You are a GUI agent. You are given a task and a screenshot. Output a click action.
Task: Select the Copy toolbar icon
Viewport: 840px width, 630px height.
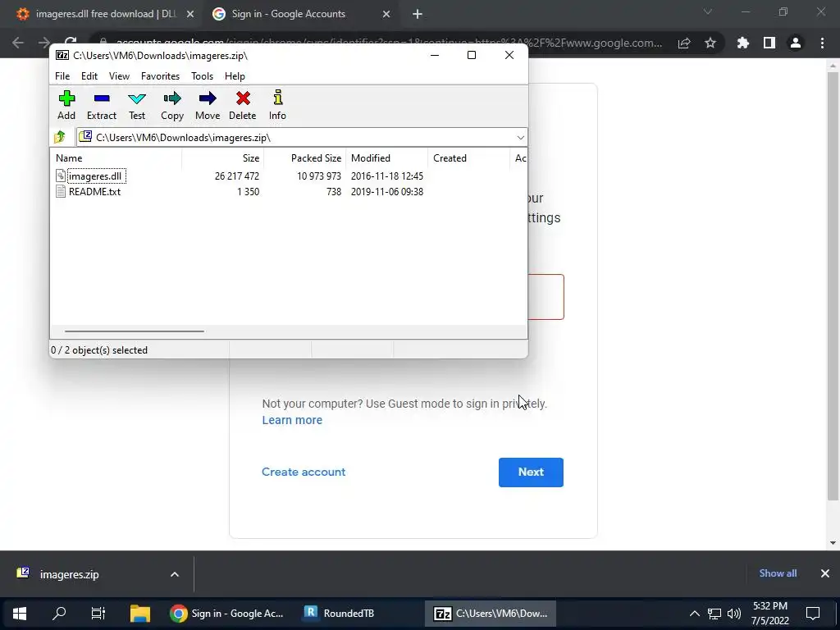point(172,105)
